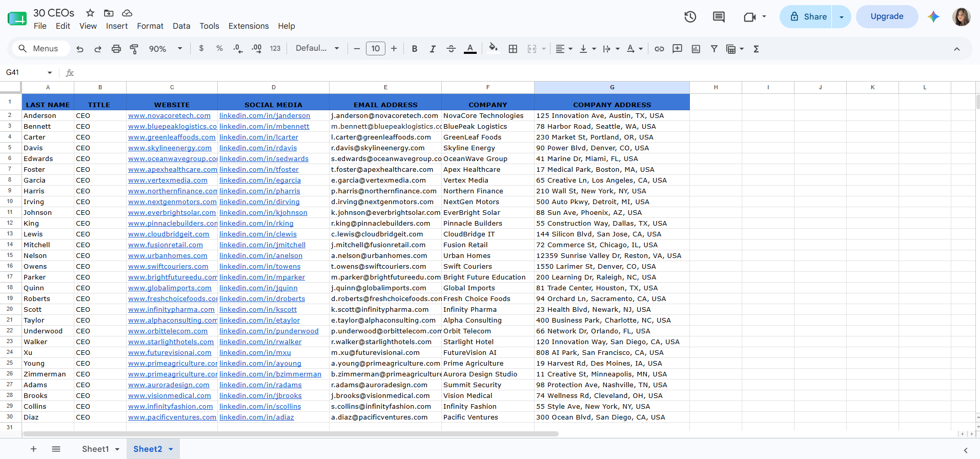Star the 30 CEOs document
The image size is (980, 459).
[x=90, y=13]
